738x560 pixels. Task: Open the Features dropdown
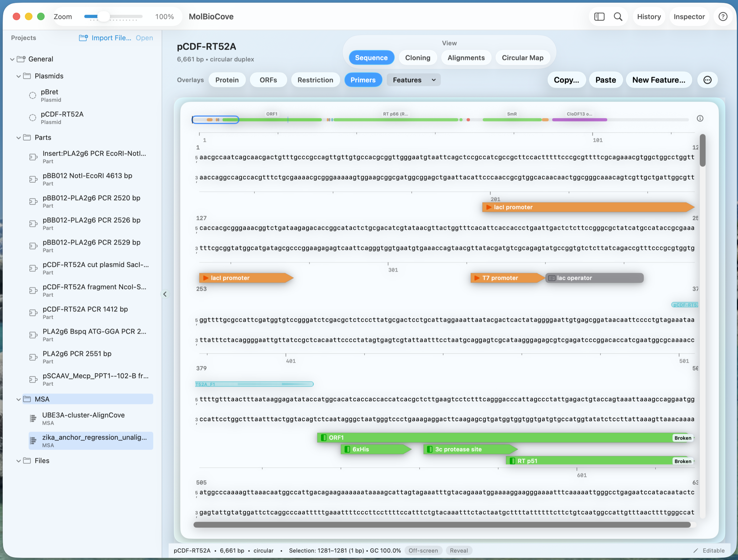coord(413,80)
